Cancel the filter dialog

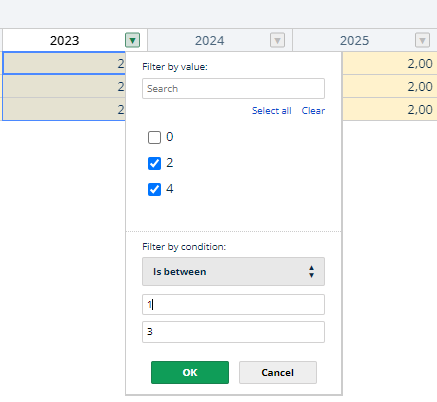(278, 372)
